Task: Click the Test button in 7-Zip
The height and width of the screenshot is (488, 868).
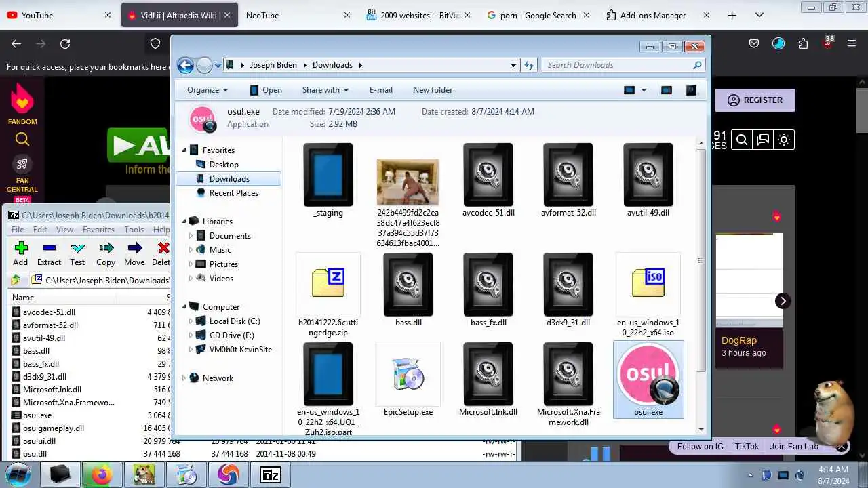Action: point(77,253)
